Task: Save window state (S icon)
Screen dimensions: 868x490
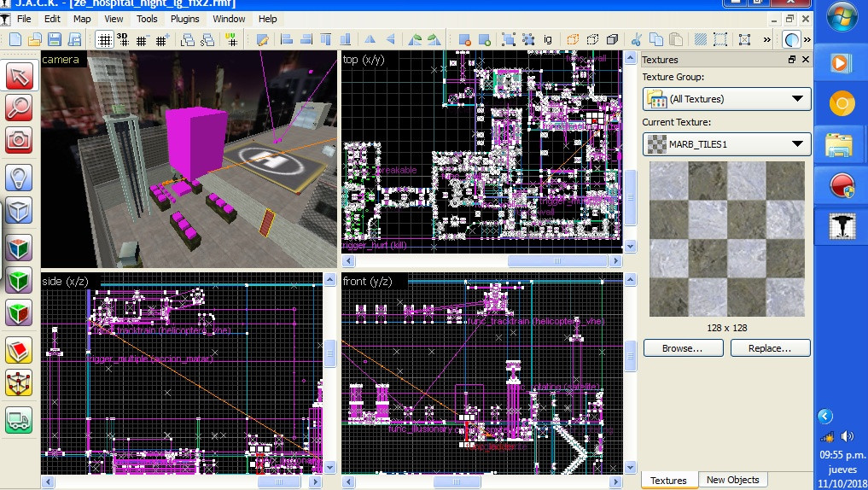Action: pyautogui.click(x=207, y=40)
